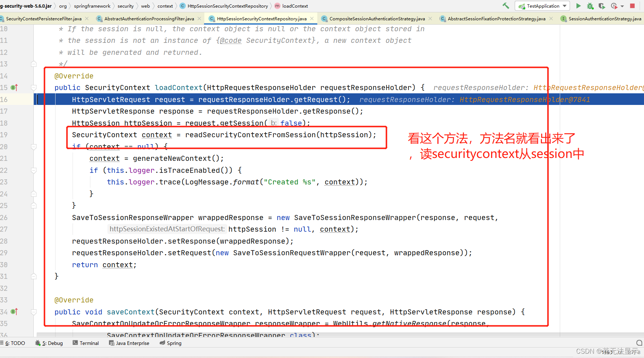
Task: Open the Terminal tool window
Action: (x=86, y=343)
